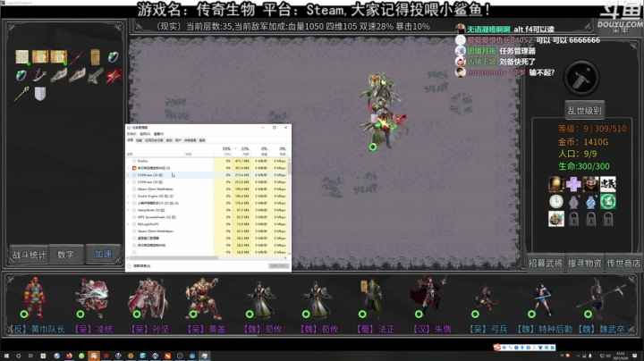The width and height of the screenshot is (644, 361).
Task: Switch to 启动 tab in Task Manager
Action: point(169,140)
